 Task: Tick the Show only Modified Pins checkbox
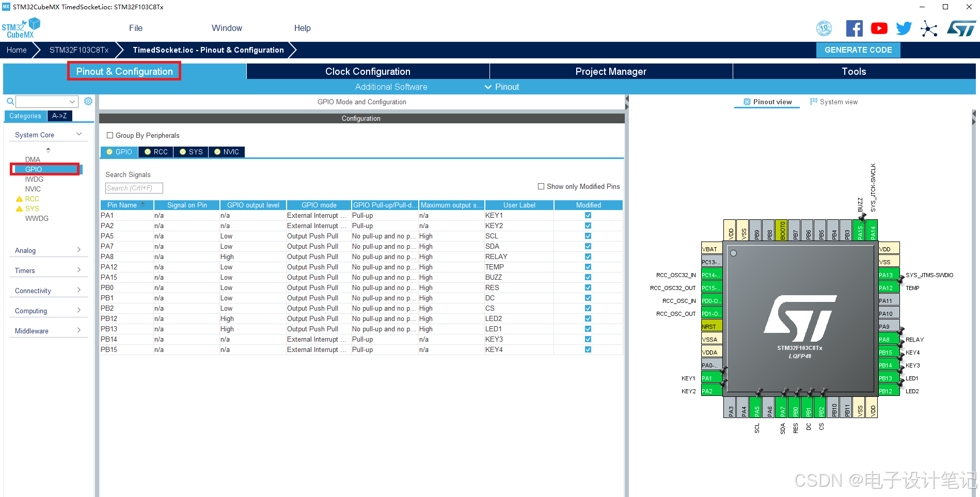541,186
